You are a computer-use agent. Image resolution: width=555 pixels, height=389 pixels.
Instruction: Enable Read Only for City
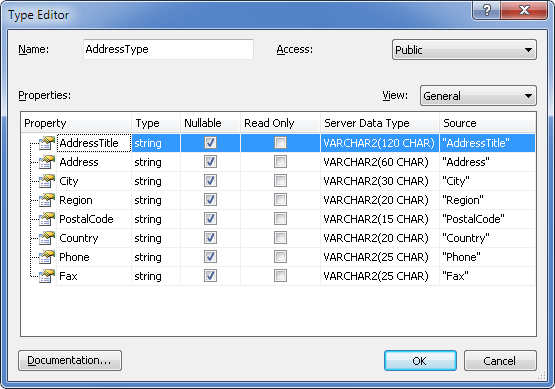click(x=280, y=181)
